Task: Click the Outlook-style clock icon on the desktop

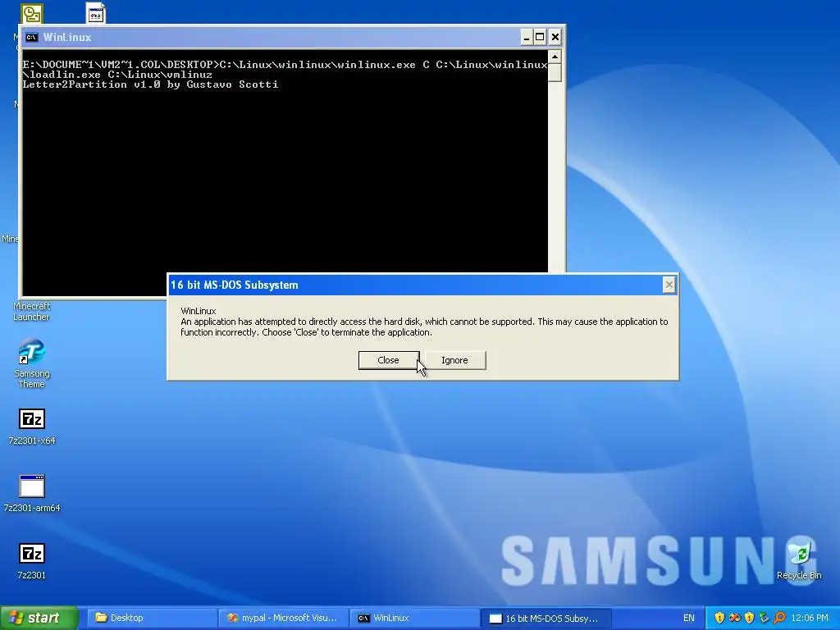Action: (32, 14)
